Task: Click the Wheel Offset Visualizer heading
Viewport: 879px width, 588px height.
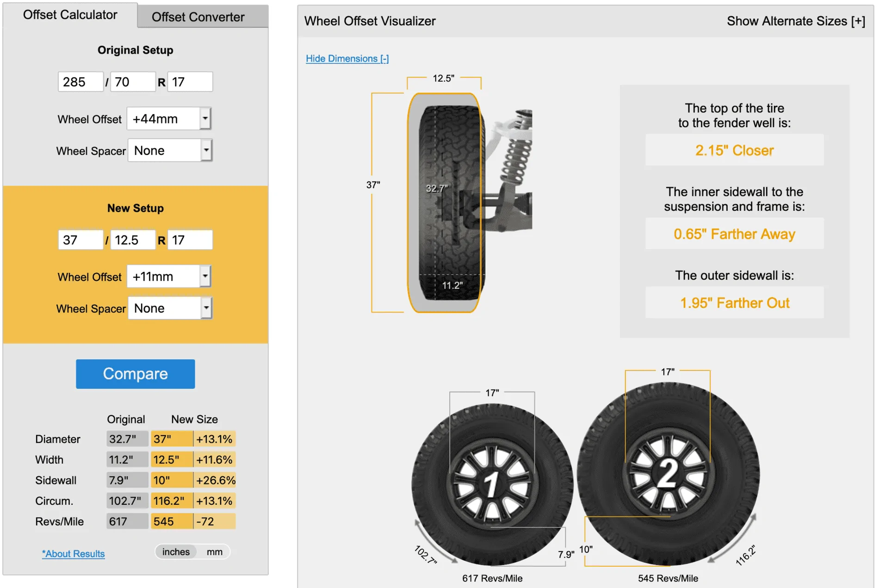Action: 370,21
